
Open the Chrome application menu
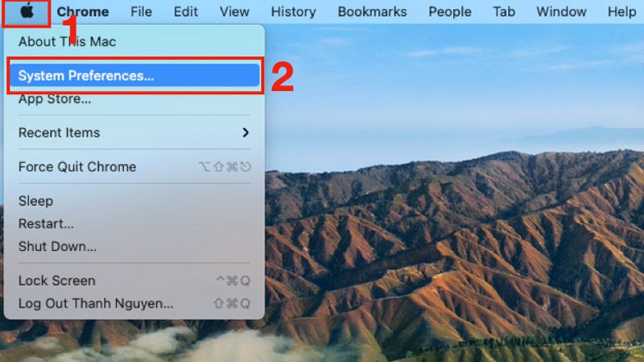click(83, 11)
